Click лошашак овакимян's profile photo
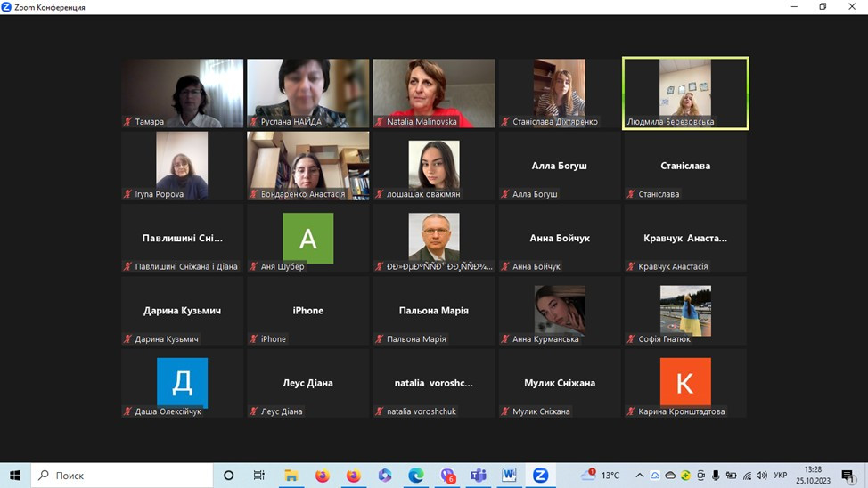Viewport: 868px width, 488px height. click(434, 165)
